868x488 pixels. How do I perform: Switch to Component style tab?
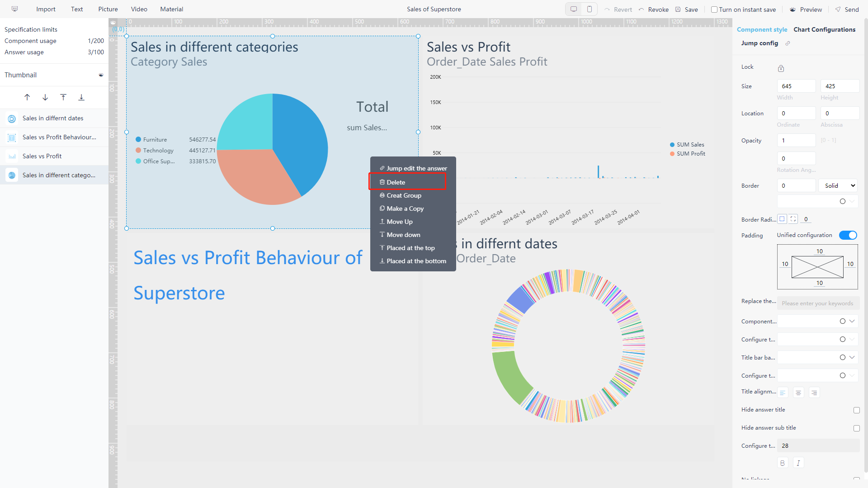(x=762, y=29)
